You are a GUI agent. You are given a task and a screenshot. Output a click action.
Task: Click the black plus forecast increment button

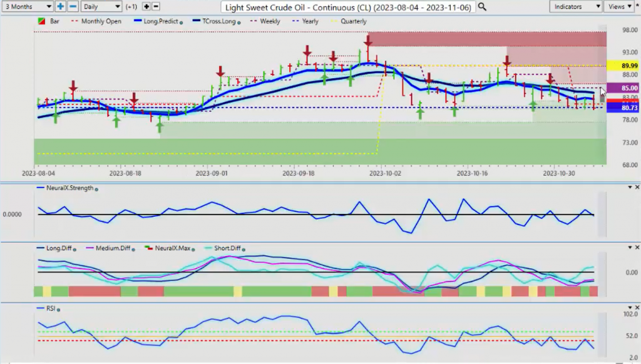146,6
